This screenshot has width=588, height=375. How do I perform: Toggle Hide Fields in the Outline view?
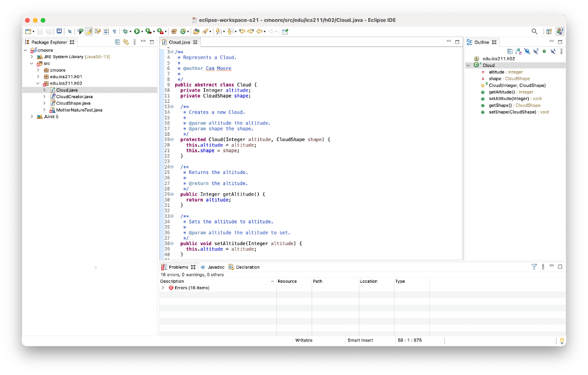527,51
